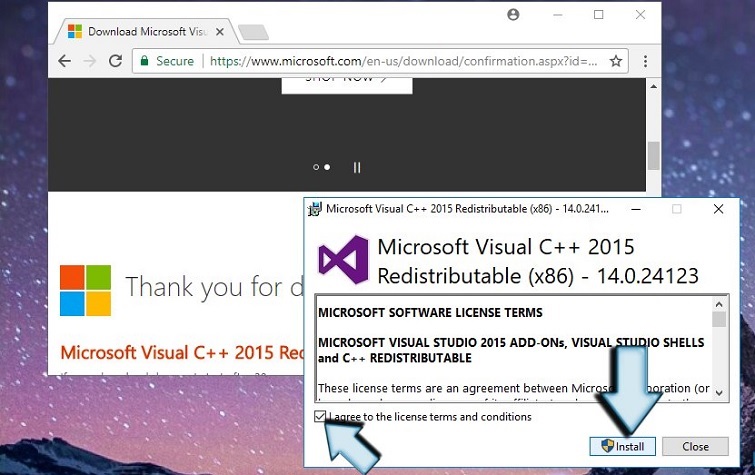Click the microsoft.com address bar
The width and height of the screenshot is (755, 475).
[x=400, y=61]
